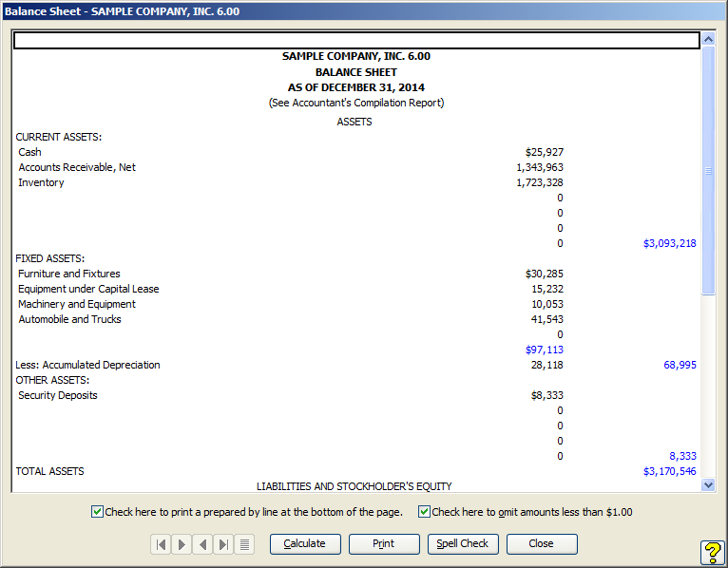Click the Accounts Receivable, Net line label
This screenshot has width=728, height=568.
[77, 167]
